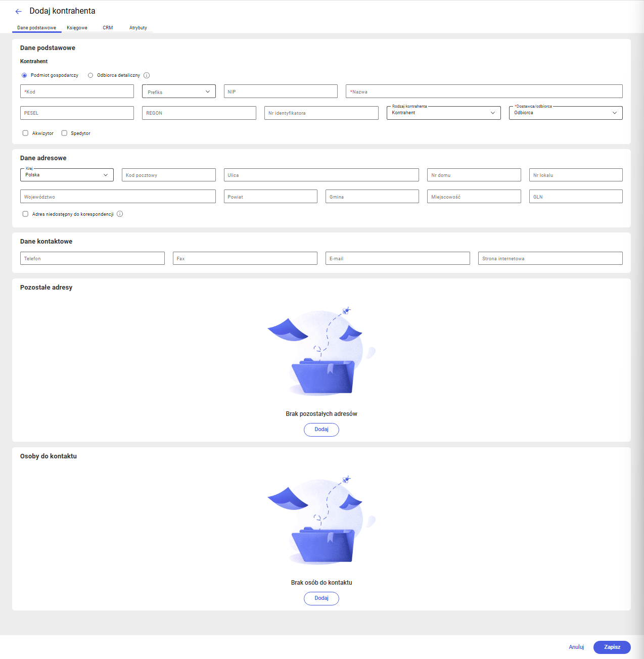Viewport: 644px width, 659px height.
Task: Enable the Akwizytor checkbox
Action: click(x=25, y=133)
